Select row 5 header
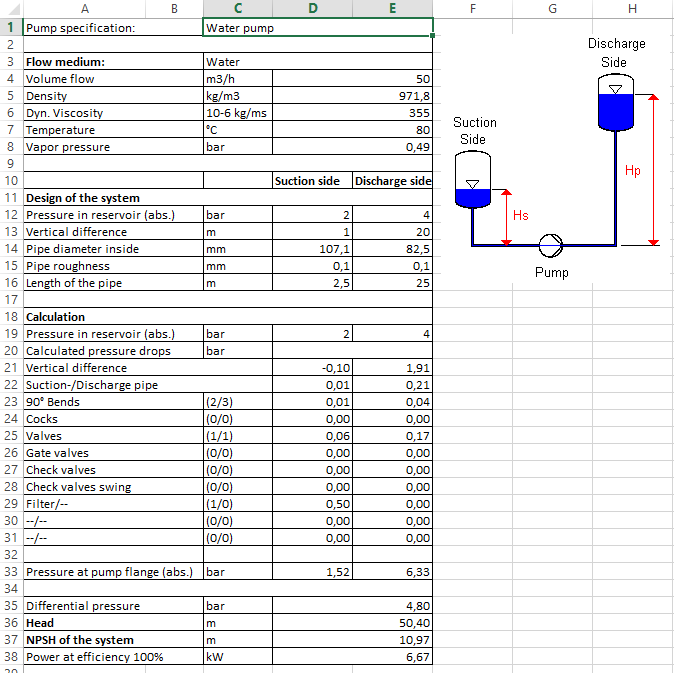 point(11,95)
